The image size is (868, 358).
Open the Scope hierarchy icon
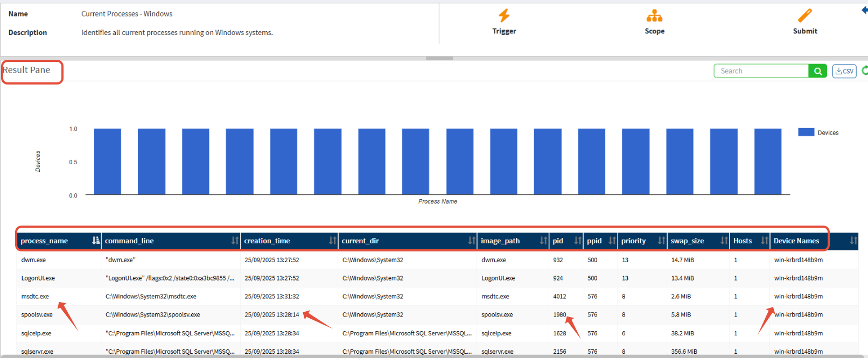(x=654, y=16)
